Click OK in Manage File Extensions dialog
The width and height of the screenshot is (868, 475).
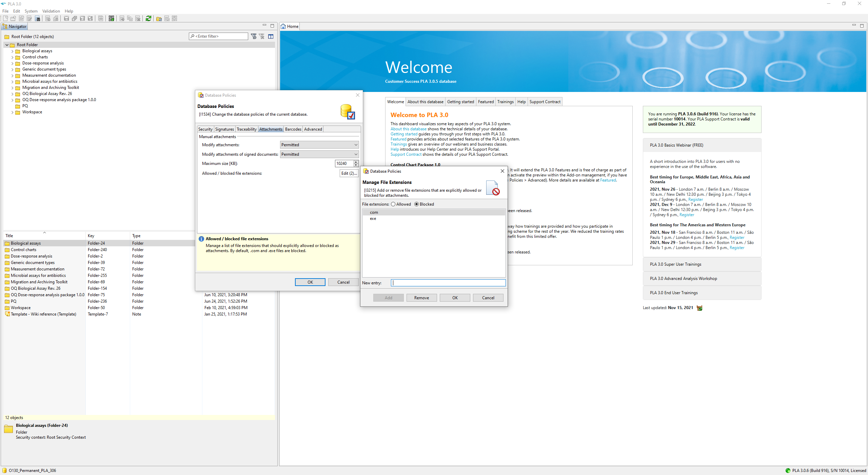pos(455,298)
